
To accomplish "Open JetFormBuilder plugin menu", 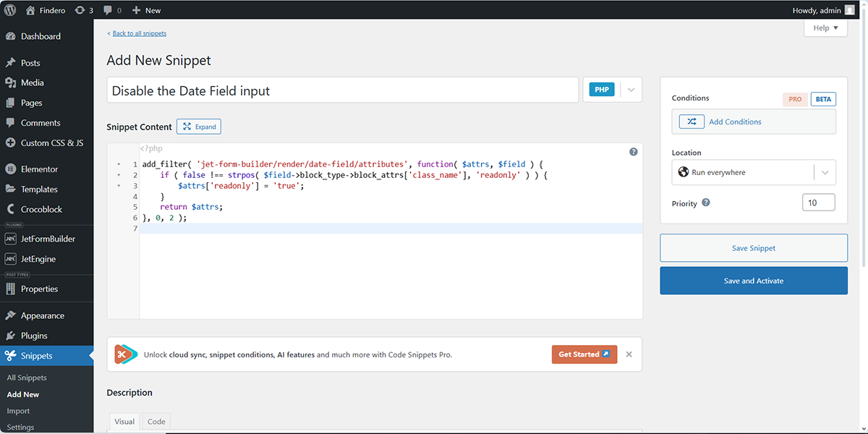I will 46,239.
